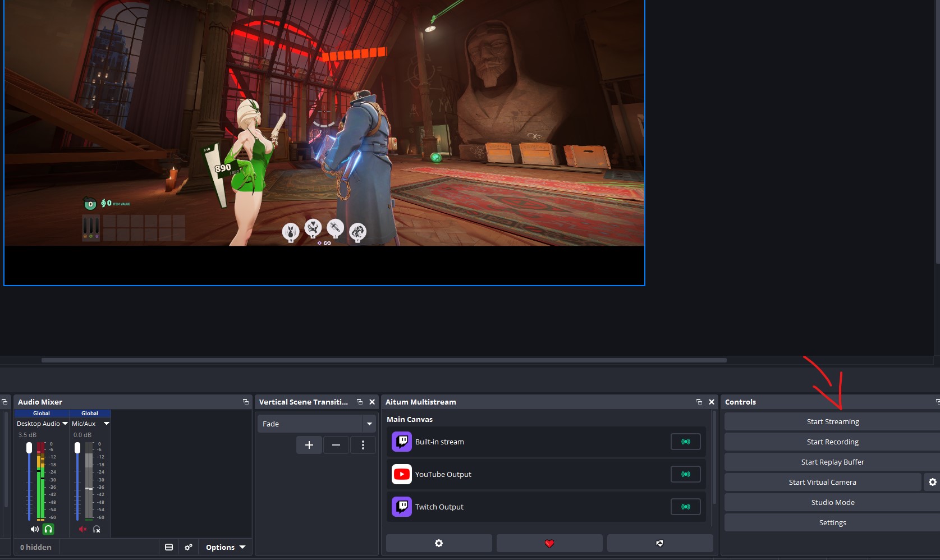The height and width of the screenshot is (560, 940).
Task: Start the YouTube Output broadcast toggle
Action: click(x=686, y=474)
